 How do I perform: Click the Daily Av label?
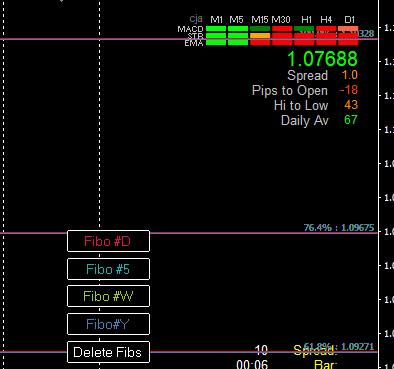tap(305, 120)
